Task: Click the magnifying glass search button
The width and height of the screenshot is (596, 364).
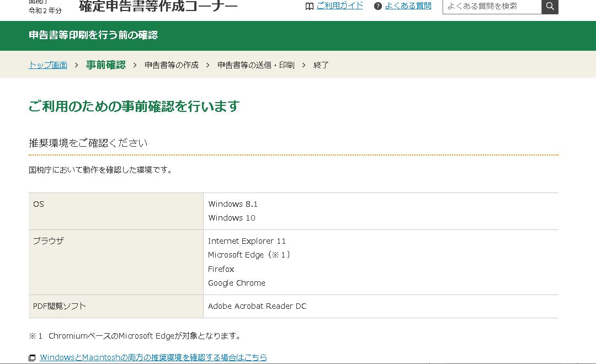Action: pyautogui.click(x=550, y=6)
